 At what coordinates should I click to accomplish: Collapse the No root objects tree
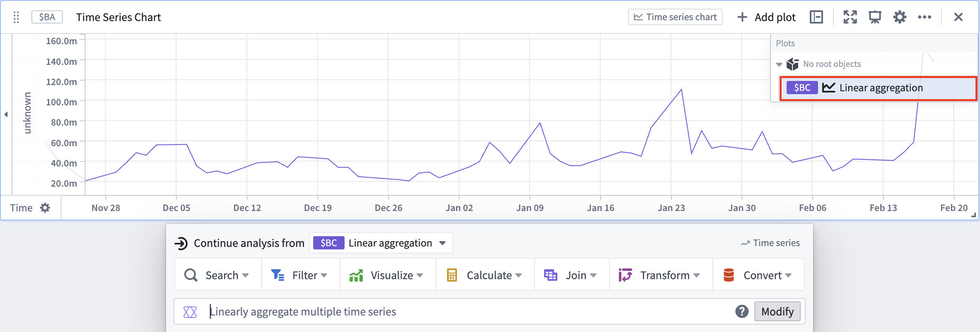[779, 64]
